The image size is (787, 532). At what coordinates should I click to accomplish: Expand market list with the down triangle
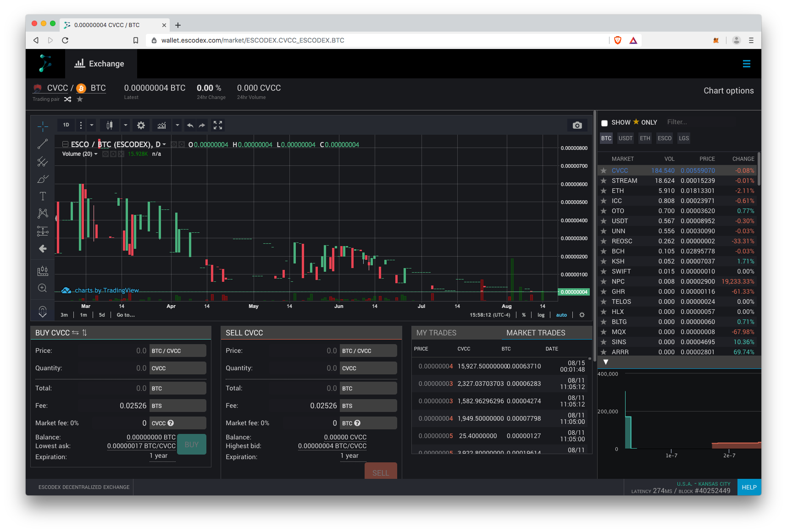pos(606,362)
